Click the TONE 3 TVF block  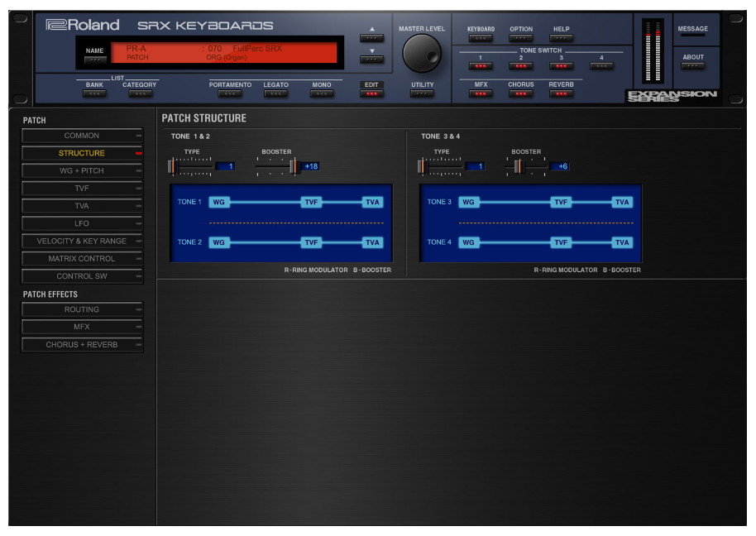click(561, 202)
